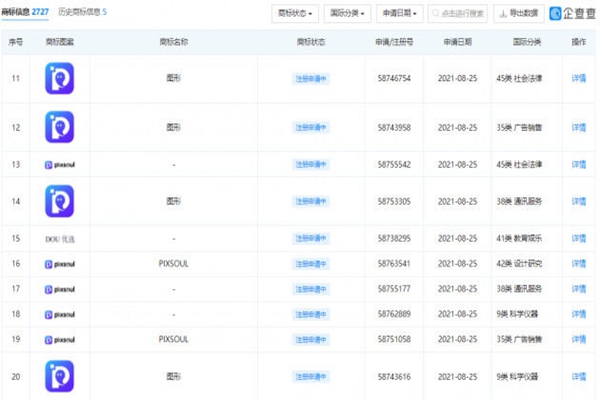The height and width of the screenshot is (400, 600).
Task: Click the search input field in toolbar
Action: point(462,14)
